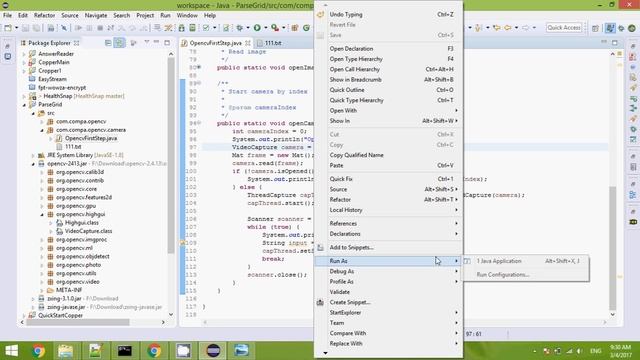
Task: Collapse the opencv-2413.jar node
Action: point(33,164)
